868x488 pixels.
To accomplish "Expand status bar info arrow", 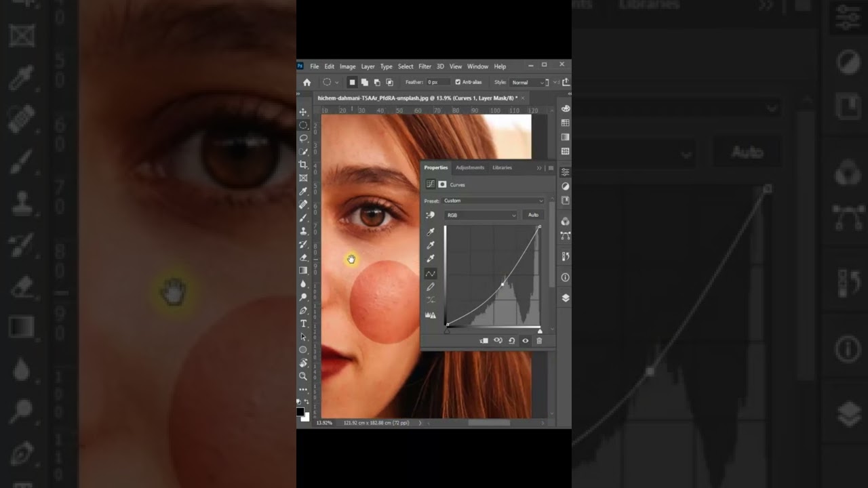I will [x=420, y=423].
